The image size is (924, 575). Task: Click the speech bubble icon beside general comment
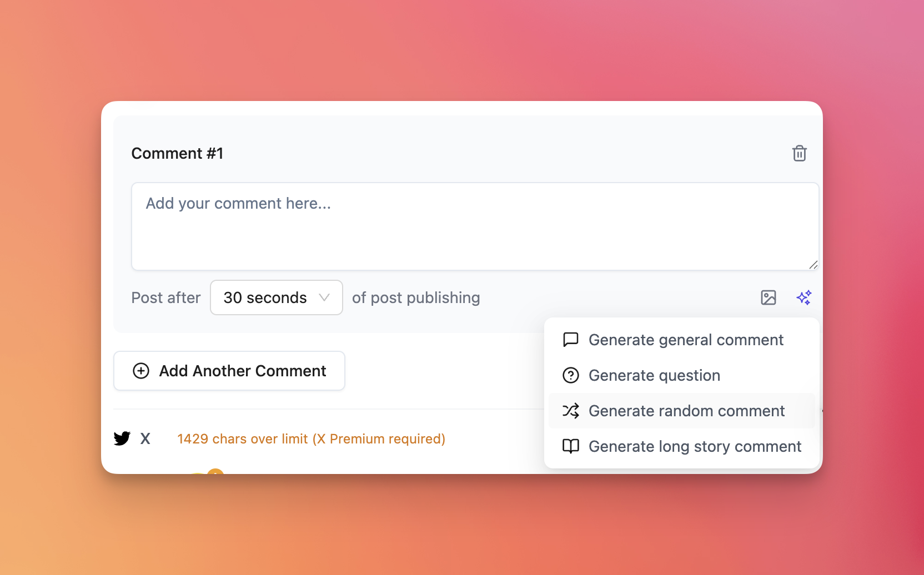click(x=570, y=340)
